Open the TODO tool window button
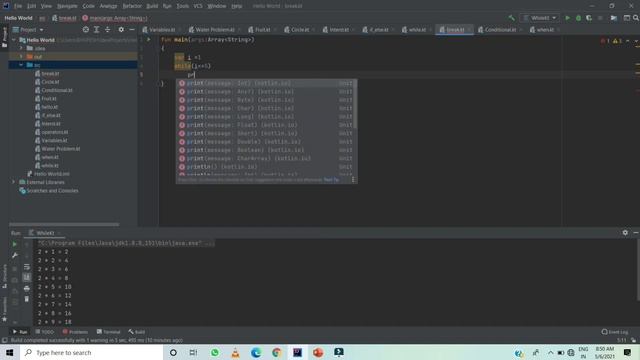The height and width of the screenshot is (360, 640). tap(44, 332)
